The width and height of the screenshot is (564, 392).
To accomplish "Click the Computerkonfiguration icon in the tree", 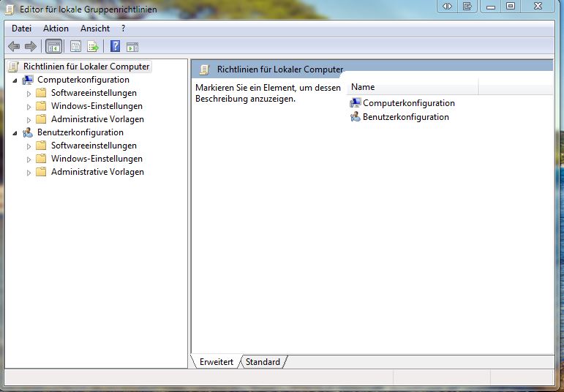I will click(28, 80).
